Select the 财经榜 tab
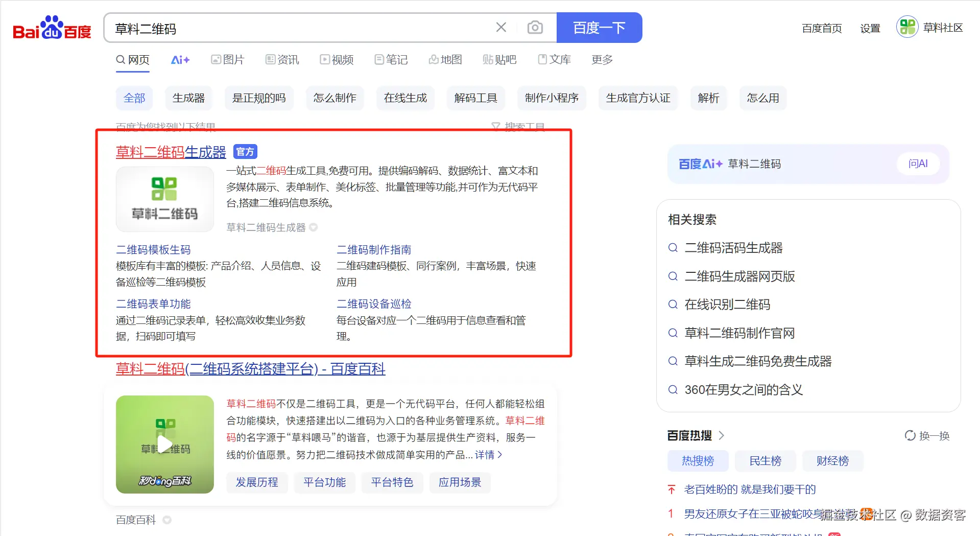The height and width of the screenshot is (536, 980). tap(832, 461)
